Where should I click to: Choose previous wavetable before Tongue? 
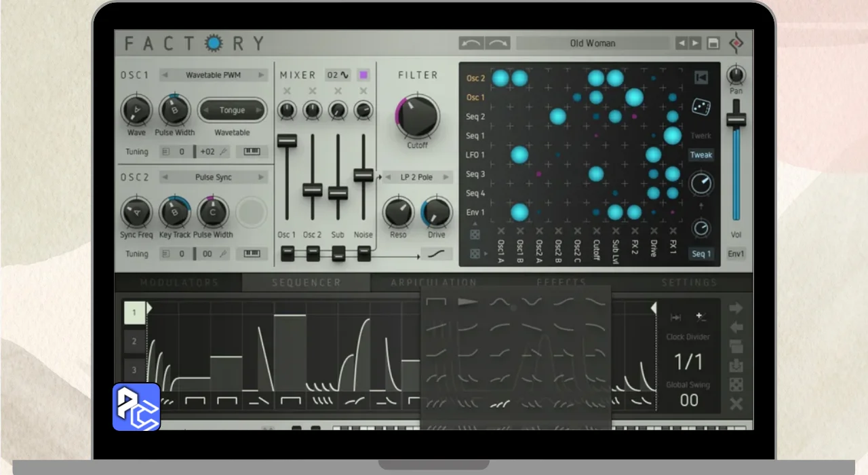207,111
